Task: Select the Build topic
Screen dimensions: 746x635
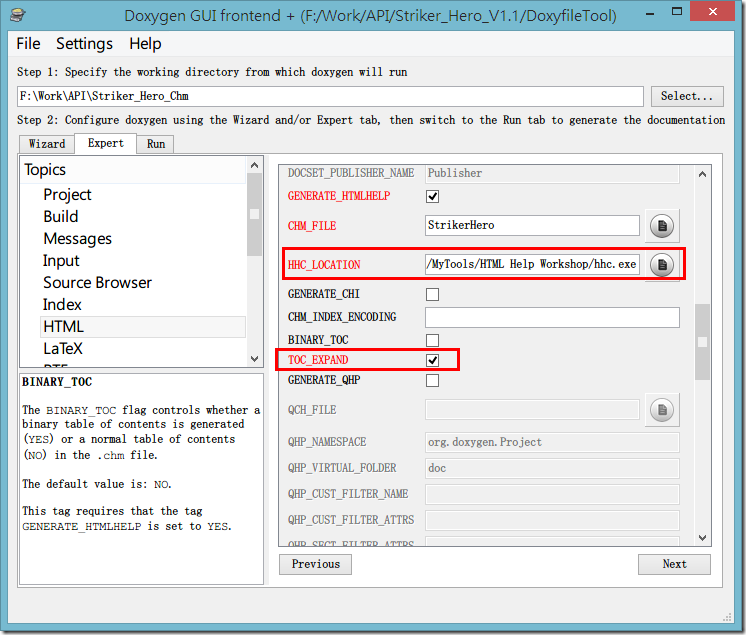Action: (x=60, y=216)
